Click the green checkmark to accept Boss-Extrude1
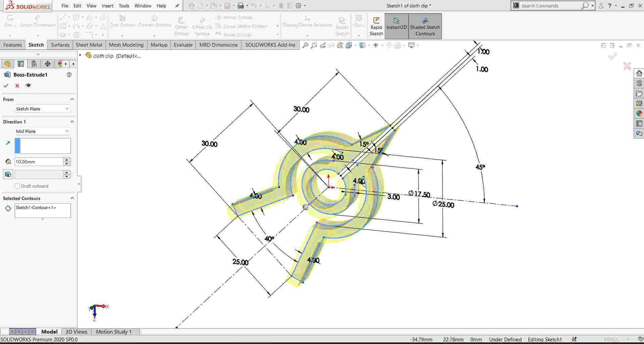644x344 pixels. pyautogui.click(x=6, y=86)
